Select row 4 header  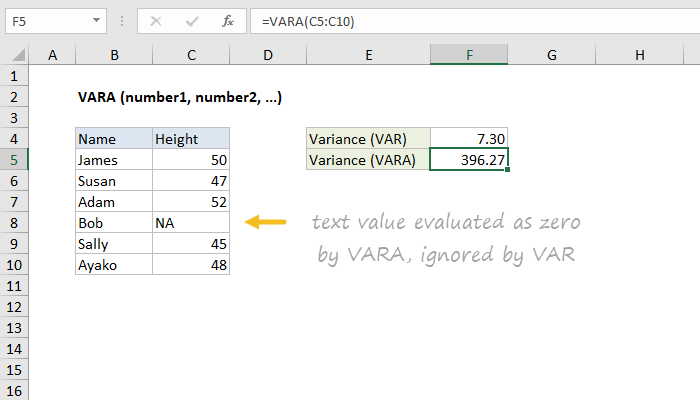(x=14, y=139)
